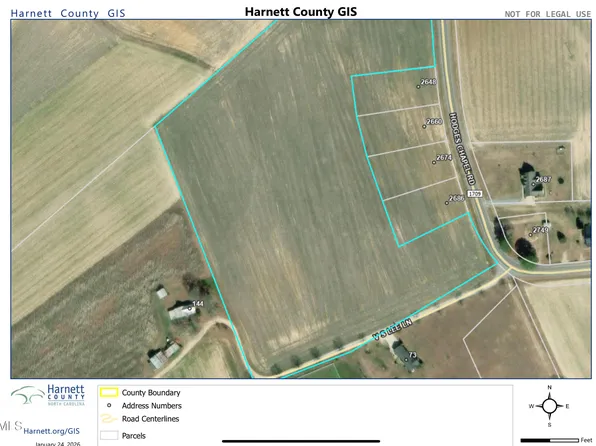Click the 'Road Centerlines' legend label
Screen dimensions: 596x446
pos(151,419)
